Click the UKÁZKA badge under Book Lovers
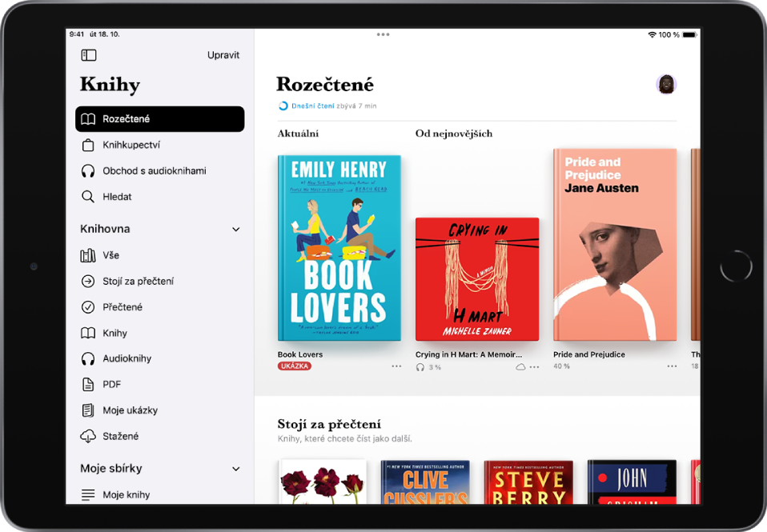The image size is (767, 532). (295, 366)
